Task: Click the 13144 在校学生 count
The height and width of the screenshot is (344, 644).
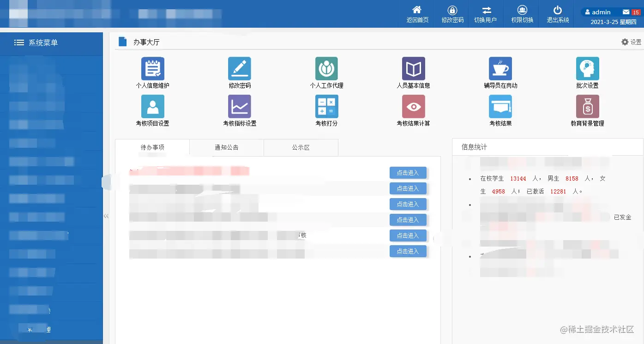Action: (x=518, y=179)
